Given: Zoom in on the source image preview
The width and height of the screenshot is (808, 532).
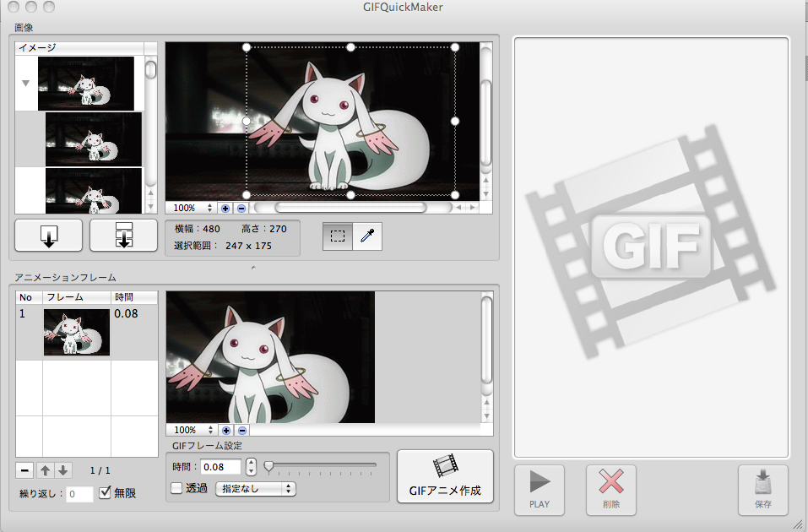Looking at the screenshot, I should [x=225, y=209].
